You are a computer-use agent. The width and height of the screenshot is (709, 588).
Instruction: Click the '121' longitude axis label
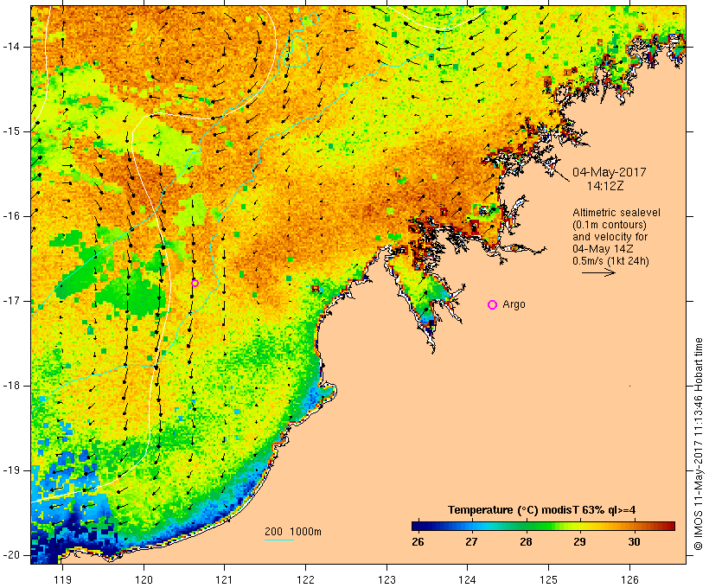click(224, 579)
